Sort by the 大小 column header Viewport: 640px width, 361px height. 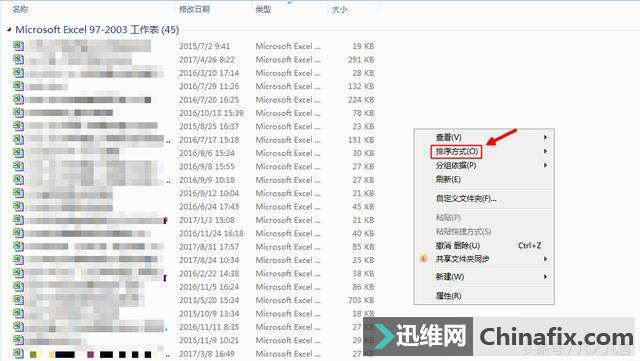[x=339, y=9]
